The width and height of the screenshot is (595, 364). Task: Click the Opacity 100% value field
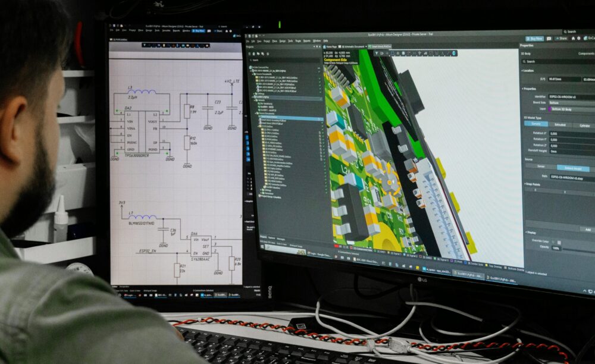556,249
